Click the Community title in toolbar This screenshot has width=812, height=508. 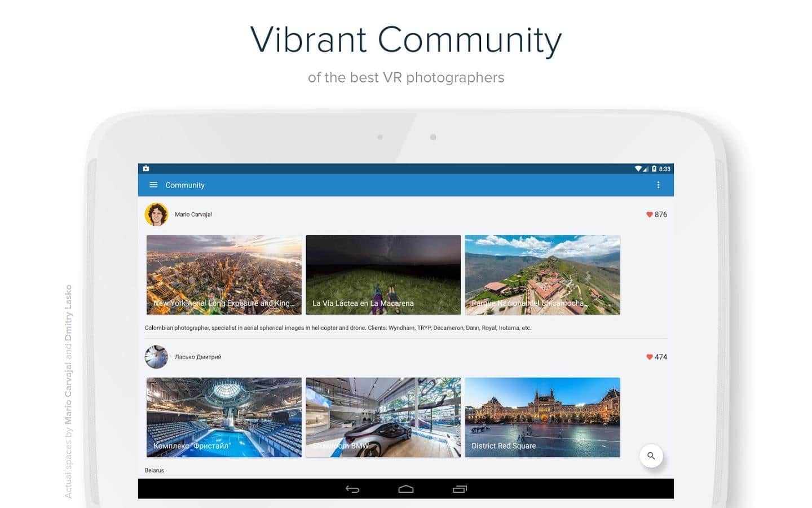[185, 185]
